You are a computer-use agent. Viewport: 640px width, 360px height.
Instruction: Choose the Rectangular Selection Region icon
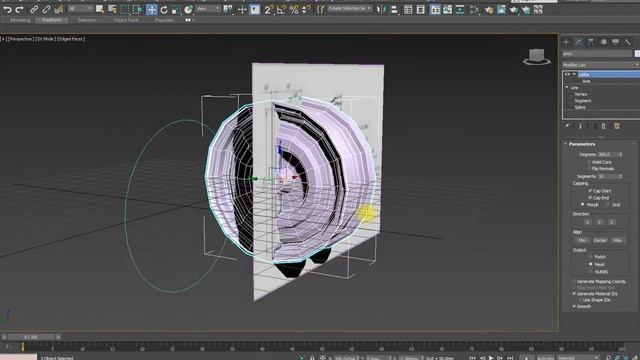tap(125, 9)
